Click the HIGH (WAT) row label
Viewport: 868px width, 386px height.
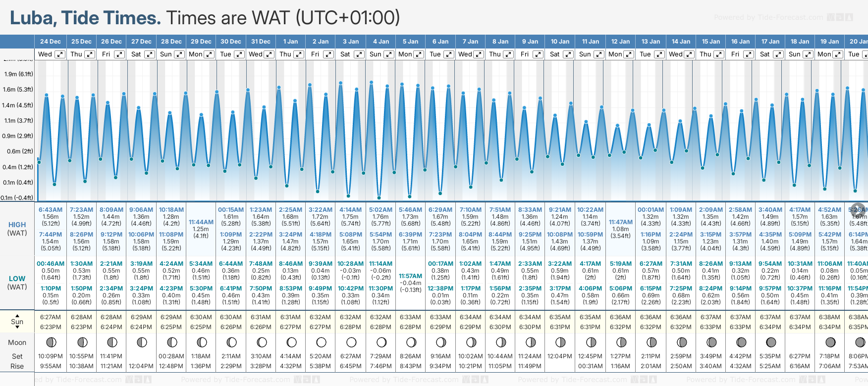17,229
